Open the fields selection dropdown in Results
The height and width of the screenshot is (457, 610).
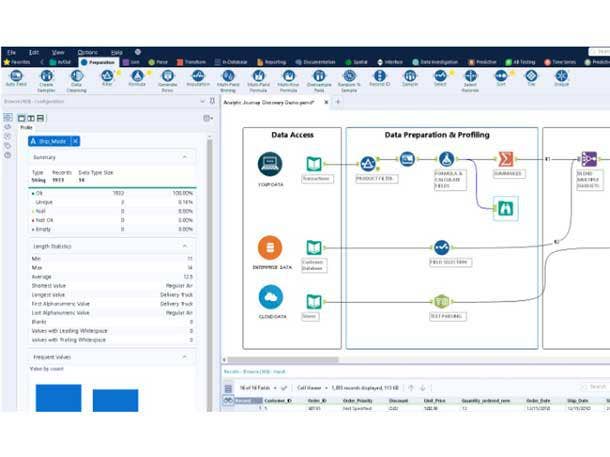(273, 387)
